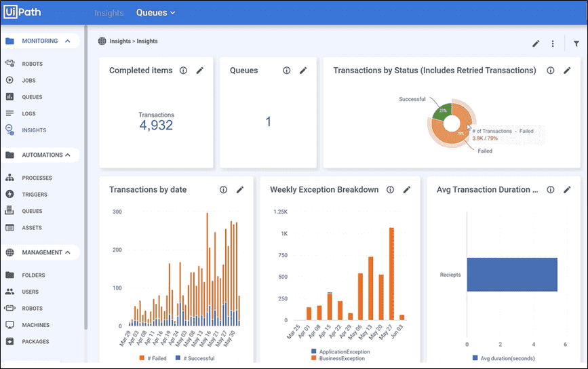
Task: Open the Insights sidebar icon
Action: pyautogui.click(x=9, y=130)
